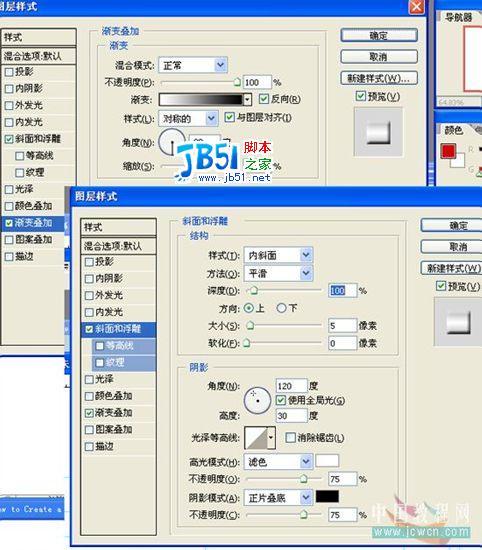The height and width of the screenshot is (550, 482).
Task: Check 图案叠加 in front dialog list
Action: 89,430
